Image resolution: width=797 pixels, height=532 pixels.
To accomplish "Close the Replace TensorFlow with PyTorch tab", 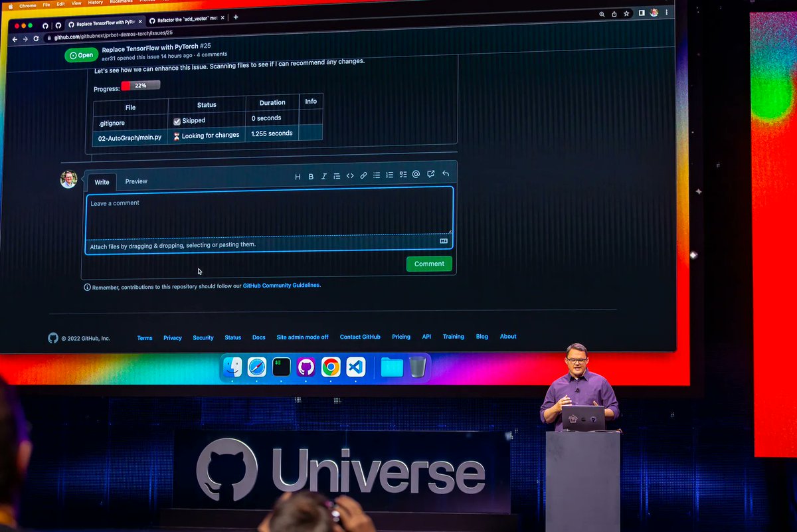I will pos(139,22).
